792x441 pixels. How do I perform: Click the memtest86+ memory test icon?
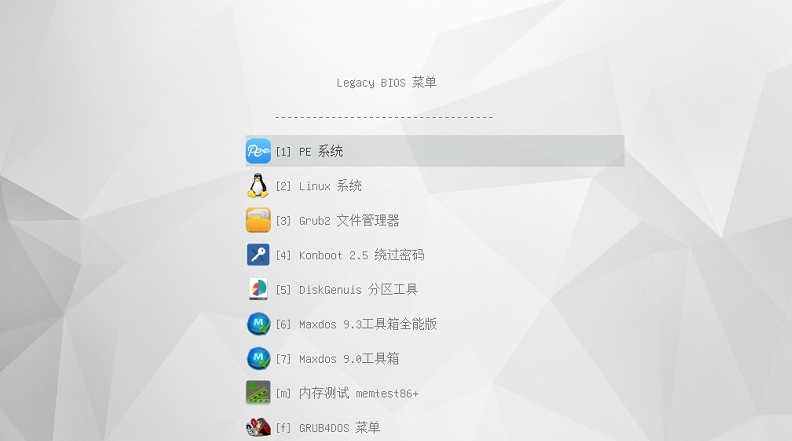point(258,393)
